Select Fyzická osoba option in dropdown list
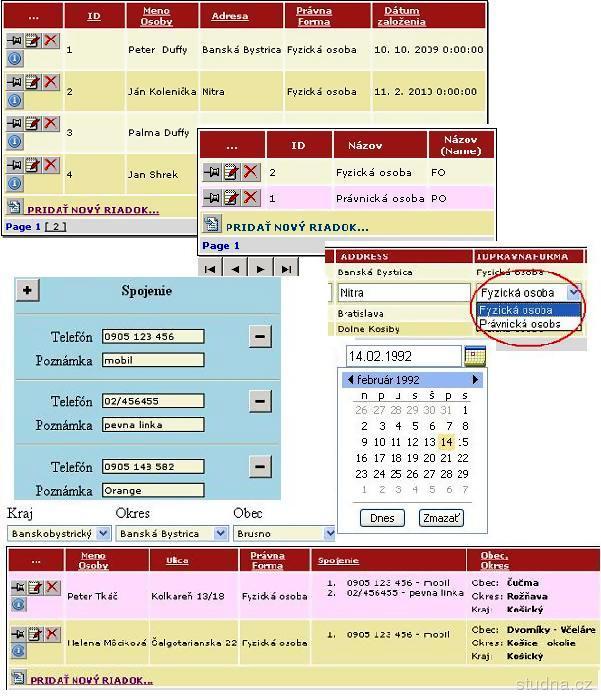Screen dimensions: 601x696 528,310
